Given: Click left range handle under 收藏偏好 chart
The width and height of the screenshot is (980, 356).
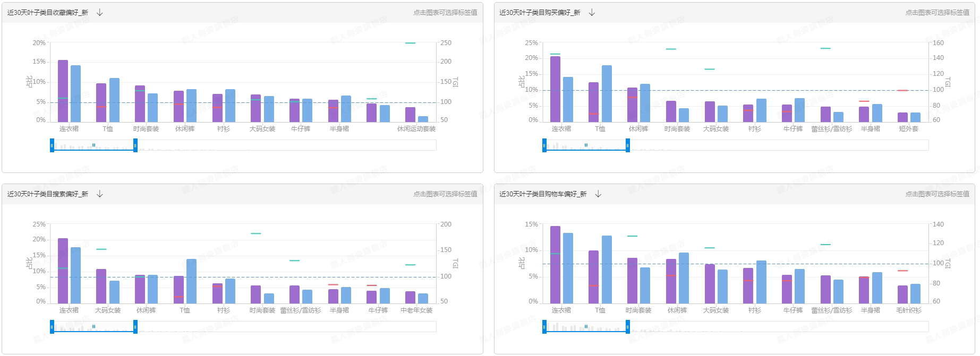Looking at the screenshot, I should tap(52, 145).
